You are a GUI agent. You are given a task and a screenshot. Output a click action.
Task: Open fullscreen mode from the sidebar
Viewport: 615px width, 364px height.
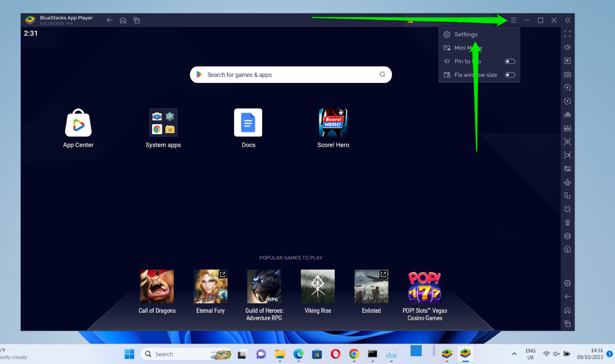pyautogui.click(x=567, y=34)
